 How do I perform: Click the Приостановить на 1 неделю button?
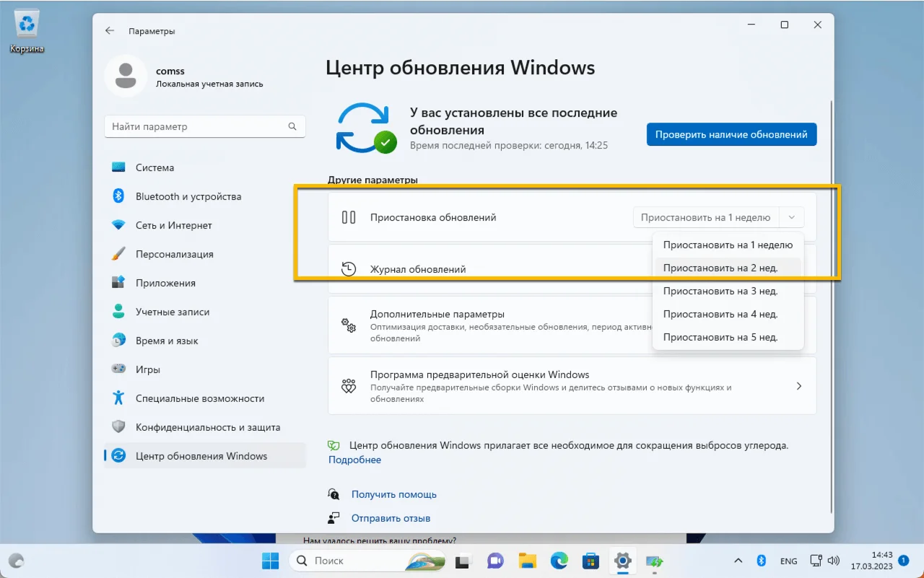tap(706, 217)
